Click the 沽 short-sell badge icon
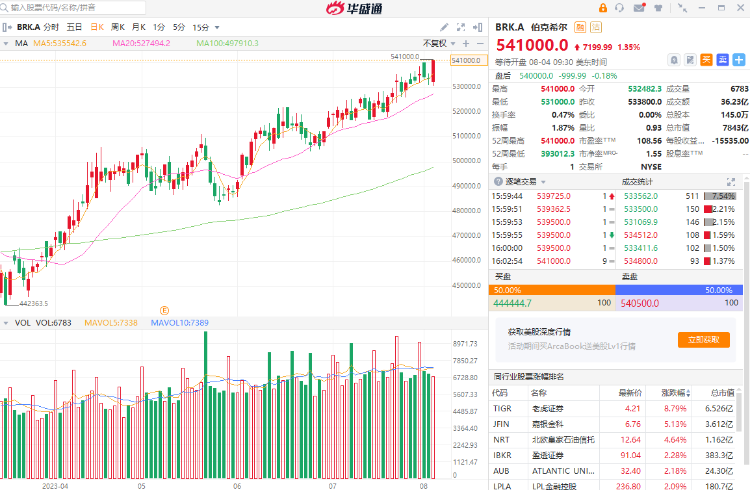 (x=596, y=27)
